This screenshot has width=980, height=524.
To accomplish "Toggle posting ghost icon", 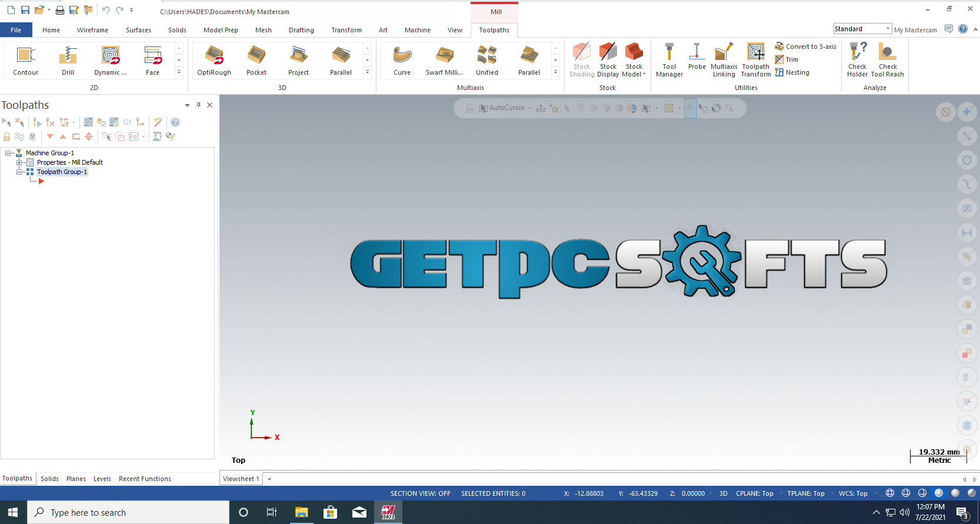I will (32, 136).
